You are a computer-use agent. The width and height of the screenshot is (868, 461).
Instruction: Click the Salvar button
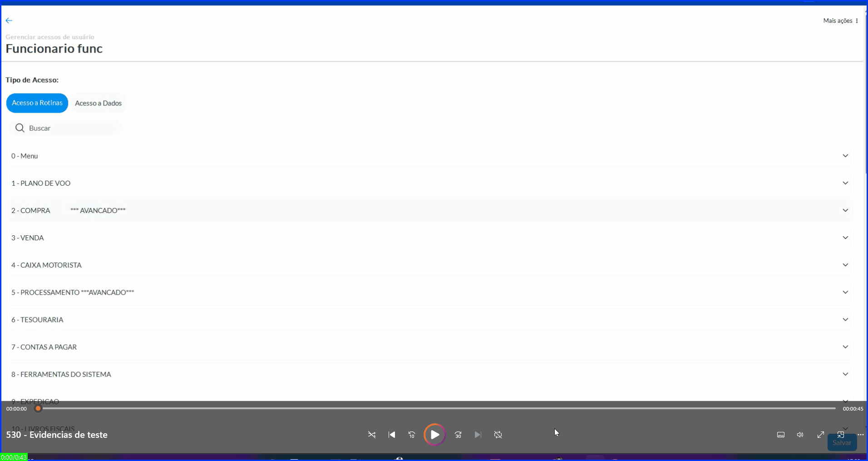coord(842,443)
